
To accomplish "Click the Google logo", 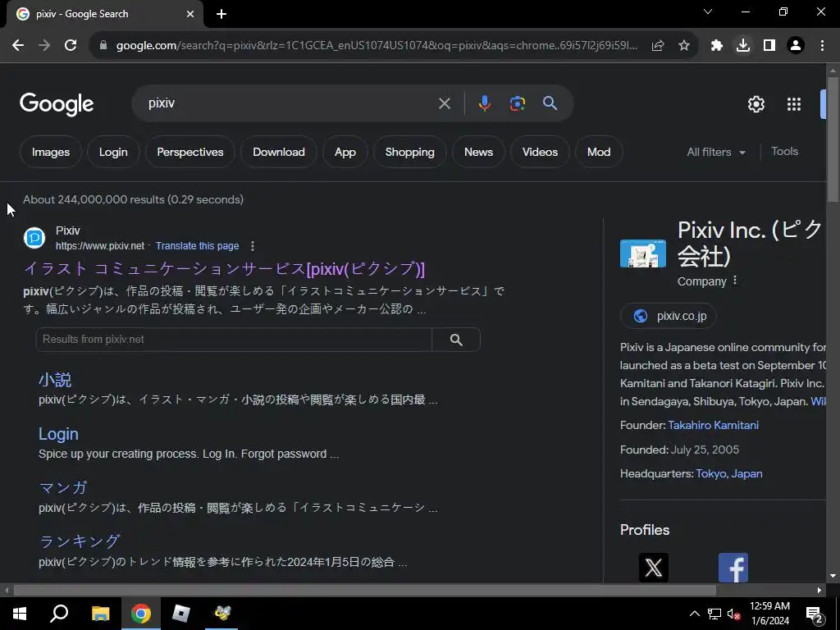I will (x=57, y=104).
